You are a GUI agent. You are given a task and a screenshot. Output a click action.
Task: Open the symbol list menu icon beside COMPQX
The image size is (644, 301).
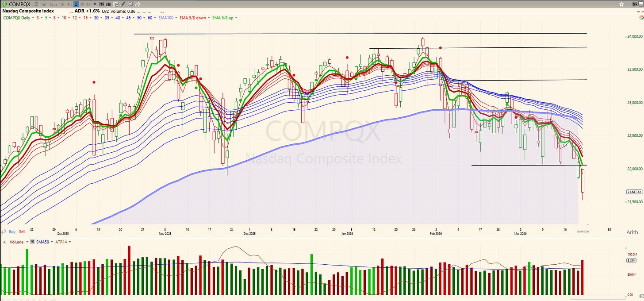coord(37,4)
